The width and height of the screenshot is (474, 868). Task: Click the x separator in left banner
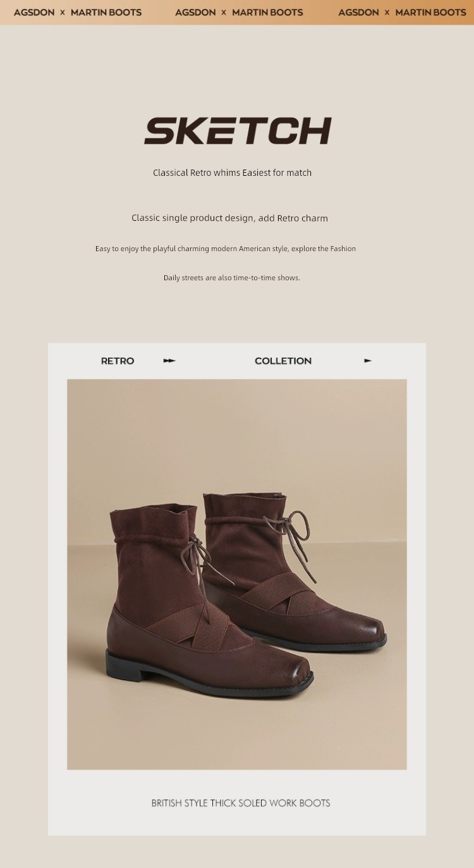tap(63, 13)
